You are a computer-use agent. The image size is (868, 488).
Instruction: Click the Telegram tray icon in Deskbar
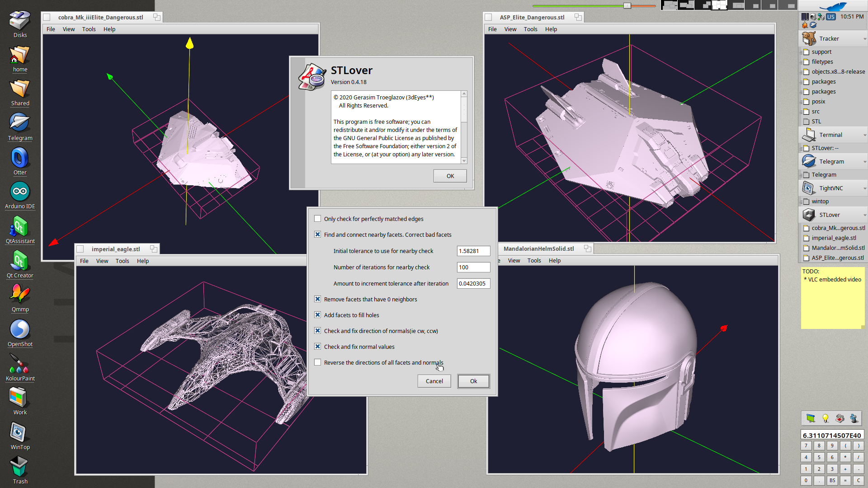pyautogui.click(x=813, y=25)
